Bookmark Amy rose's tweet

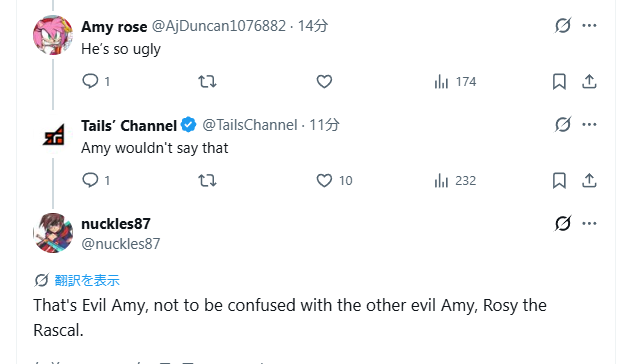click(x=559, y=82)
